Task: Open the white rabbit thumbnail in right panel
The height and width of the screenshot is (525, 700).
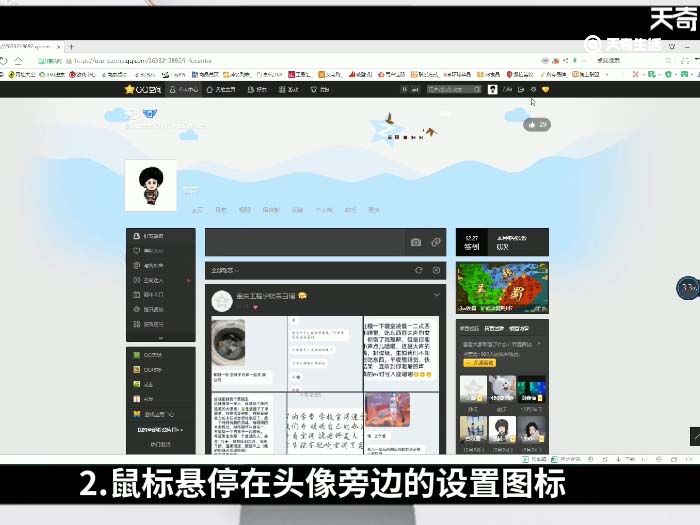Action: pyautogui.click(x=502, y=388)
